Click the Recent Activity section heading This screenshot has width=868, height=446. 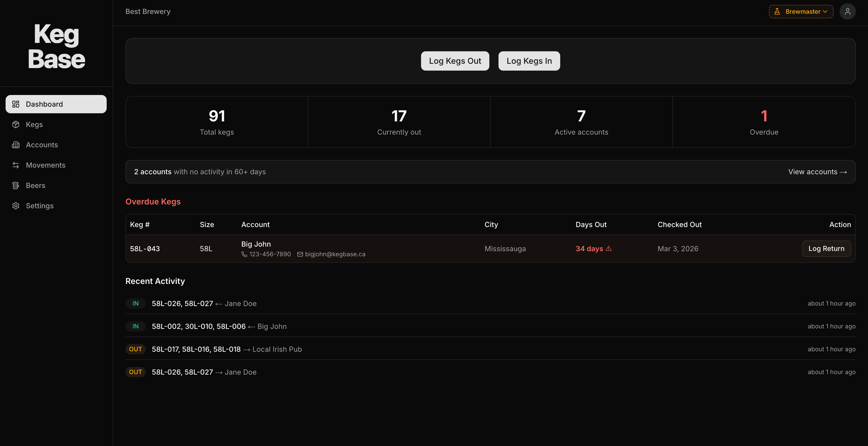coord(155,281)
